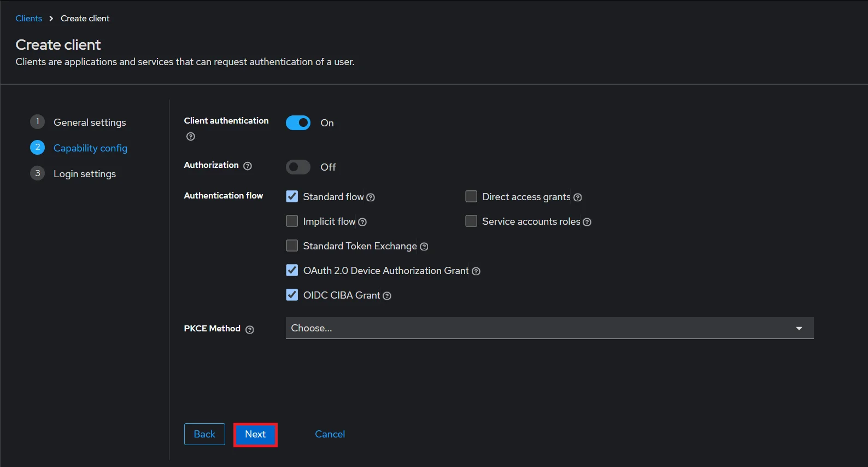This screenshot has width=868, height=467.
Task: Uncheck the OIDC CIBA Grant checkbox
Action: (292, 295)
